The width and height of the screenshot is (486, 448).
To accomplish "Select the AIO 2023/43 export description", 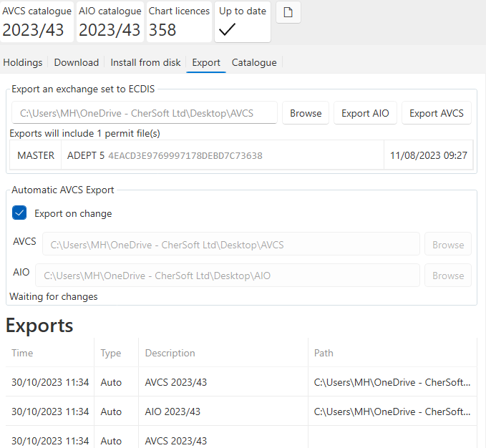I will pyautogui.click(x=172, y=412).
